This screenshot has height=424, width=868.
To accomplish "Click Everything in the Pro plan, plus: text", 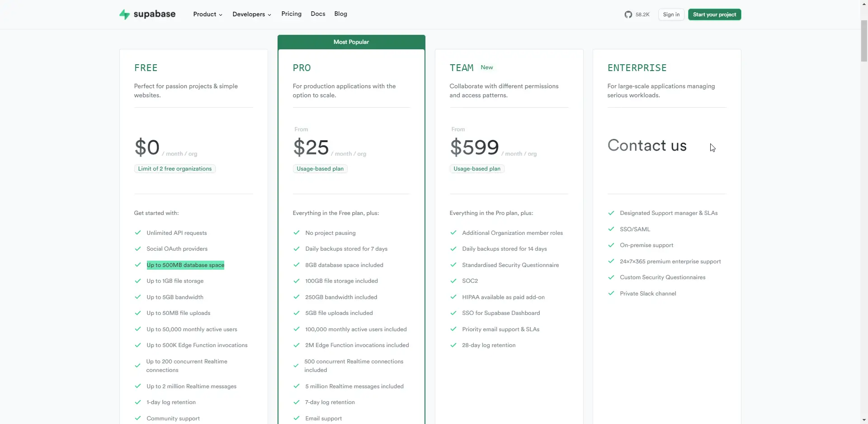I will pyautogui.click(x=491, y=213).
